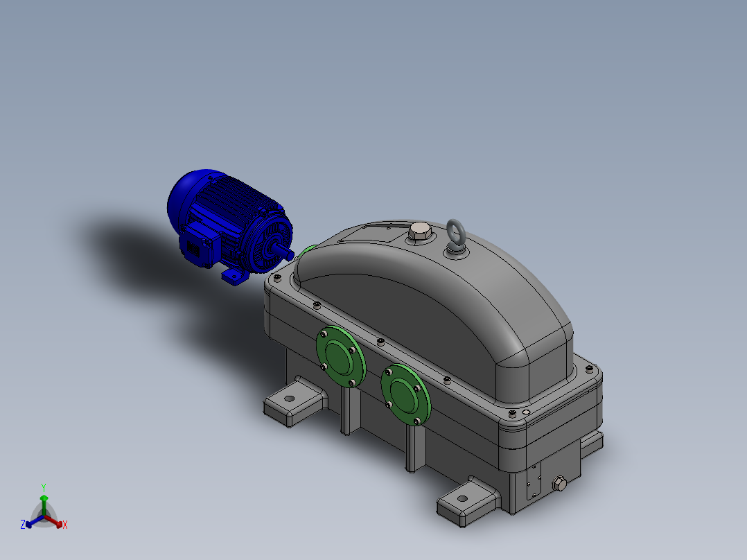Click the red X axis of the triad

point(55,521)
